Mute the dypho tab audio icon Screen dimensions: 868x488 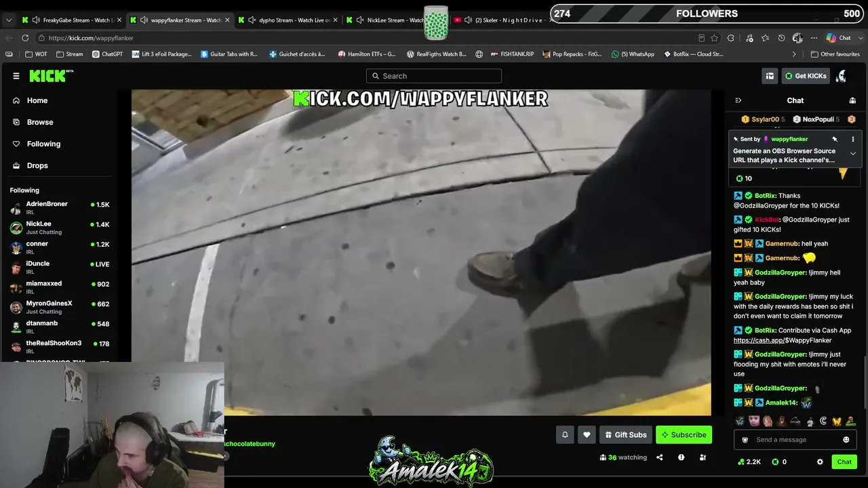[x=252, y=20]
